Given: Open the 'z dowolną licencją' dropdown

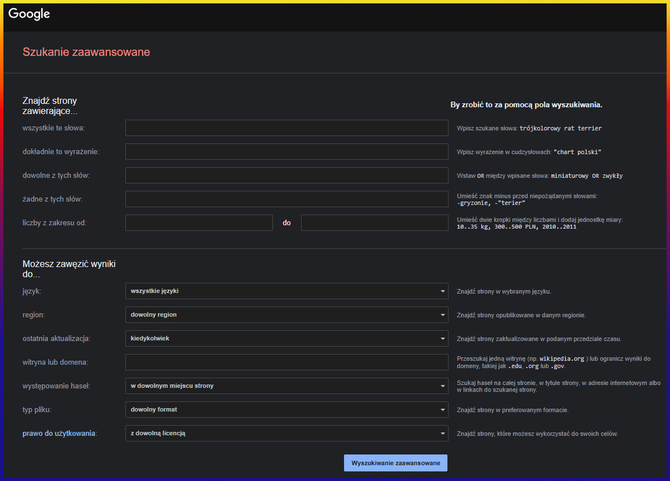Looking at the screenshot, I should pyautogui.click(x=287, y=434).
